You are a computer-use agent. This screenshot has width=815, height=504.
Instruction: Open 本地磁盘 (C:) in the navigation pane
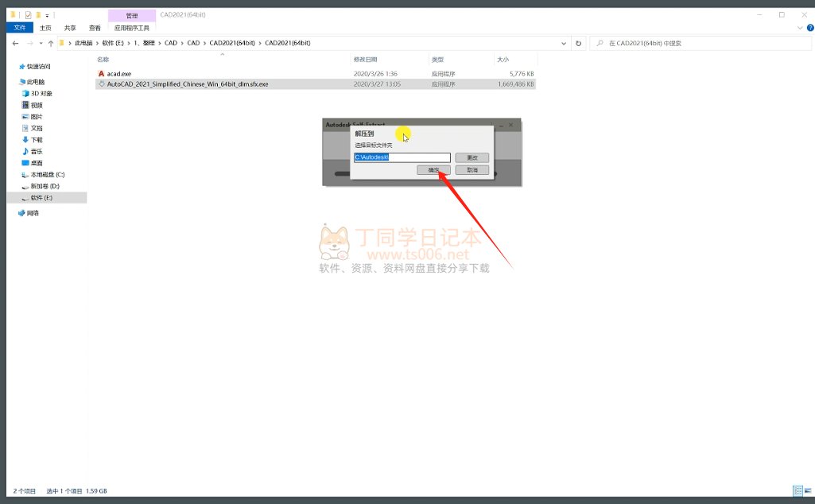tap(47, 175)
